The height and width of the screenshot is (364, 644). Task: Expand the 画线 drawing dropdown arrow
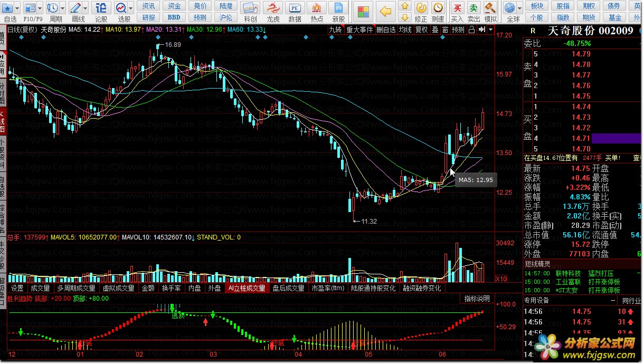point(86,8)
